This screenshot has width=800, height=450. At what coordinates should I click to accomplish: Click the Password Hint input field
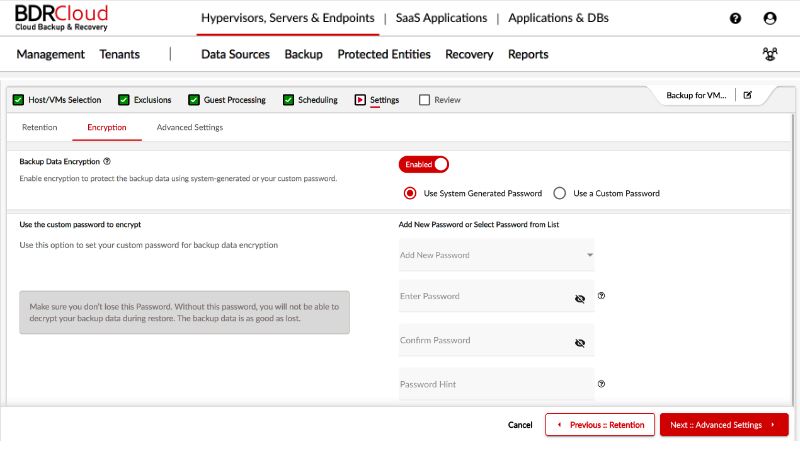click(496, 384)
